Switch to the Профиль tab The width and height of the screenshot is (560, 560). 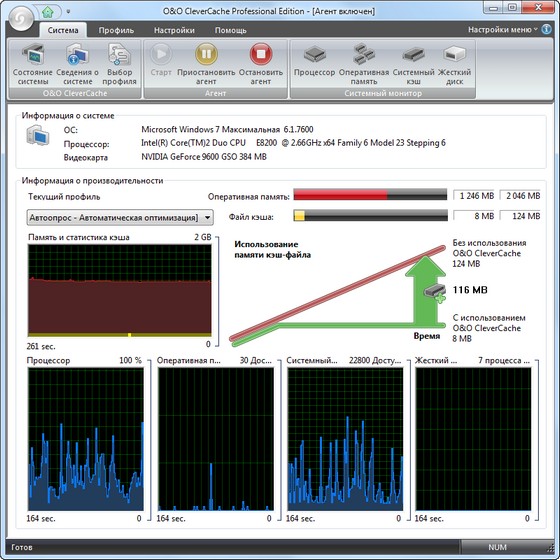click(116, 30)
